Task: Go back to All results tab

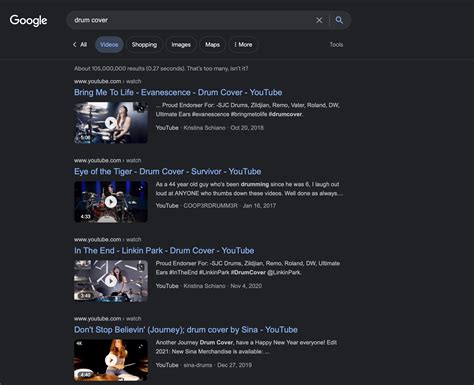Action: click(80, 45)
